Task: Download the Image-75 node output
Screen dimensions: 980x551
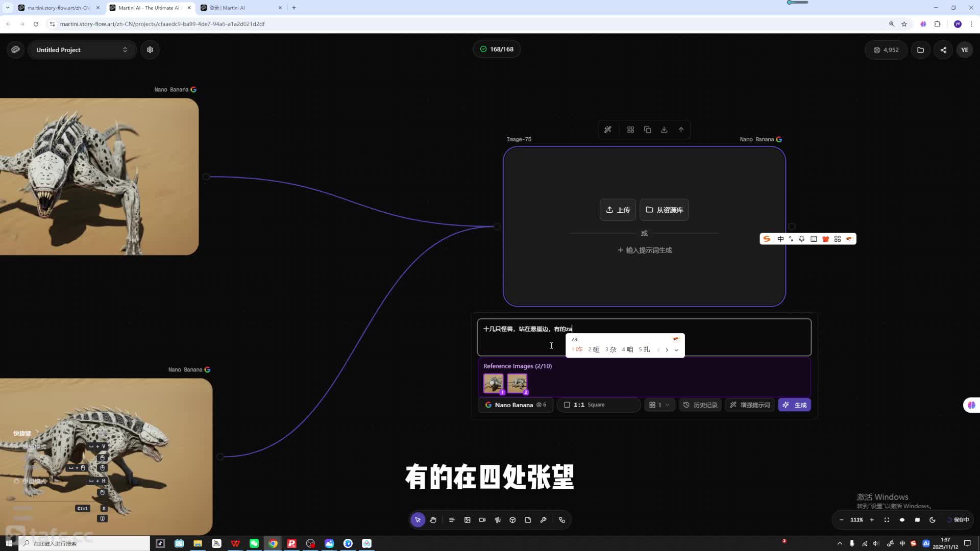Action: point(664,130)
